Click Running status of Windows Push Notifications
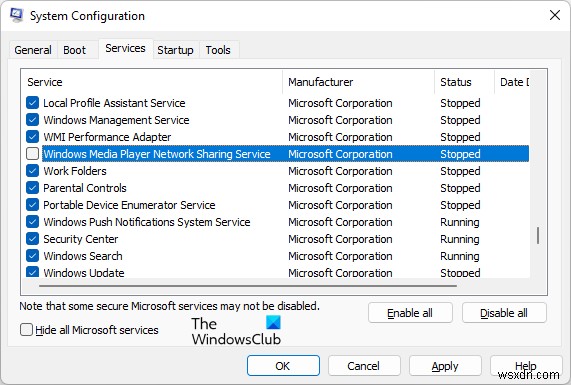Viewport: 571px width, 385px height. point(460,222)
